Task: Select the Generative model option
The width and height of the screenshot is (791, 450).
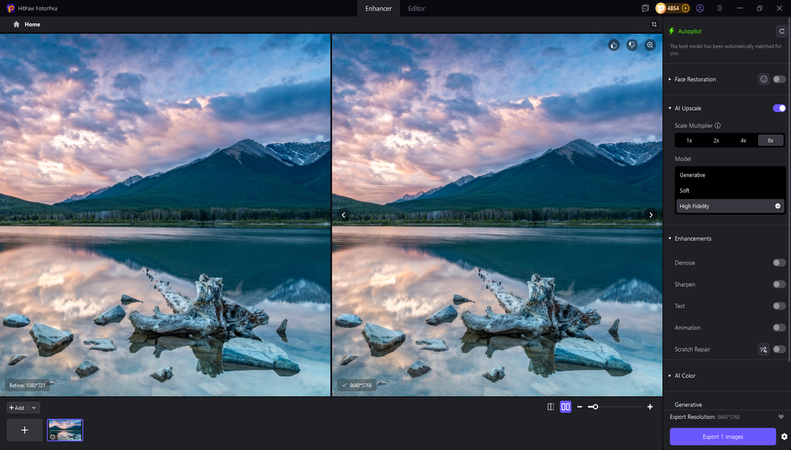Action: pos(730,175)
